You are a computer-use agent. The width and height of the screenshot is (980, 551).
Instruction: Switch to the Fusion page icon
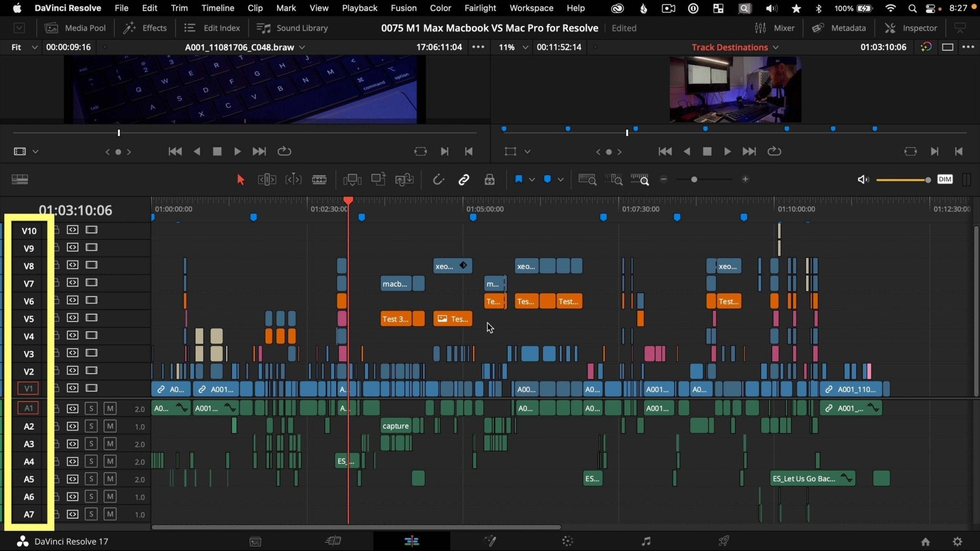tap(490, 541)
